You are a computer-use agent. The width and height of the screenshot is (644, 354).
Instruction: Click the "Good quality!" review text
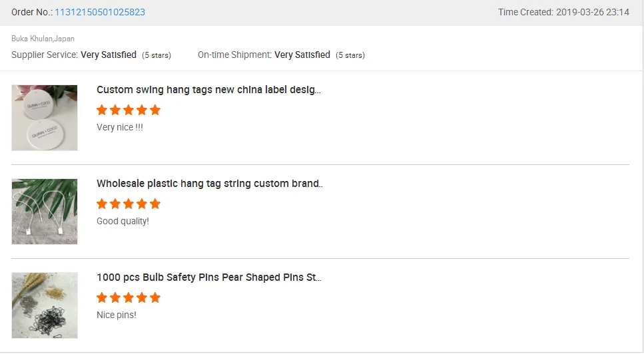[x=123, y=221]
